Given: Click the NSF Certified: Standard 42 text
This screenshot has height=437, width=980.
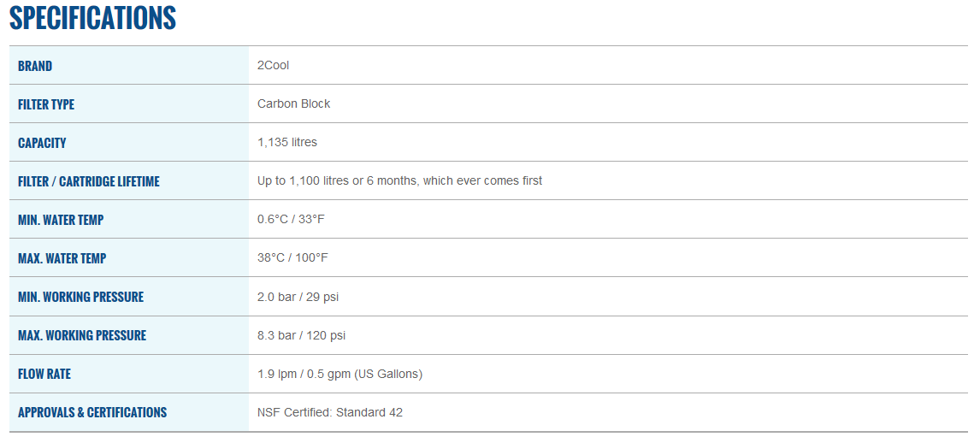Looking at the screenshot, I should tap(330, 412).
